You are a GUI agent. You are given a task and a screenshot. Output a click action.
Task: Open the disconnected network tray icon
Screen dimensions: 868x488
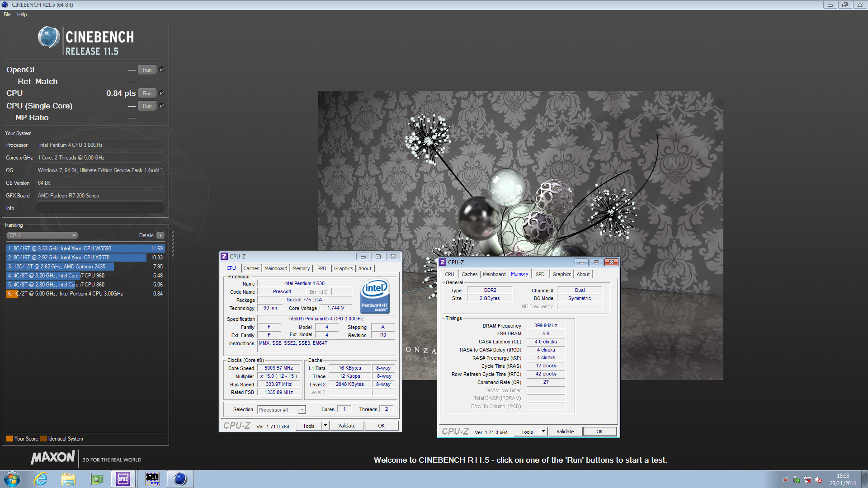pyautogui.click(x=807, y=480)
